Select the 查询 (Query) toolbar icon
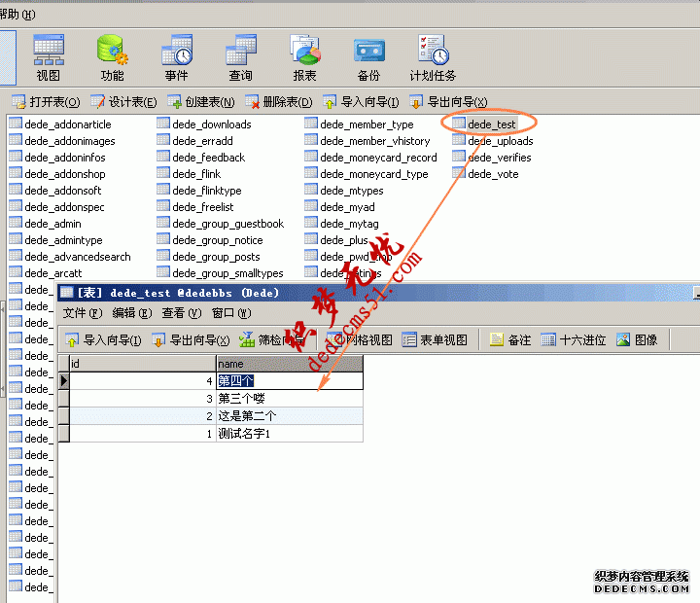Image resolution: width=700 pixels, height=603 pixels. pos(240,56)
